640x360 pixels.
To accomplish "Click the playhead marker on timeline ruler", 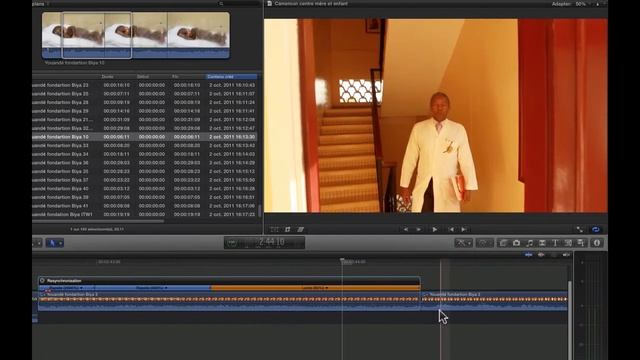I will tap(342, 260).
